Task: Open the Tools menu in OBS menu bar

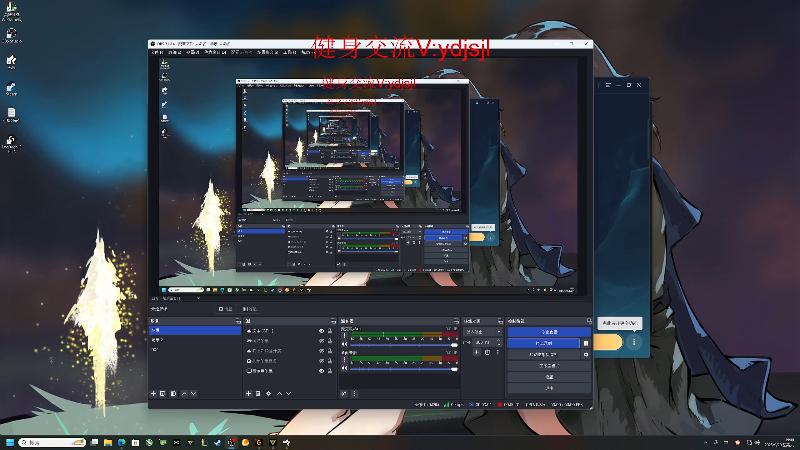Action: 289,52
